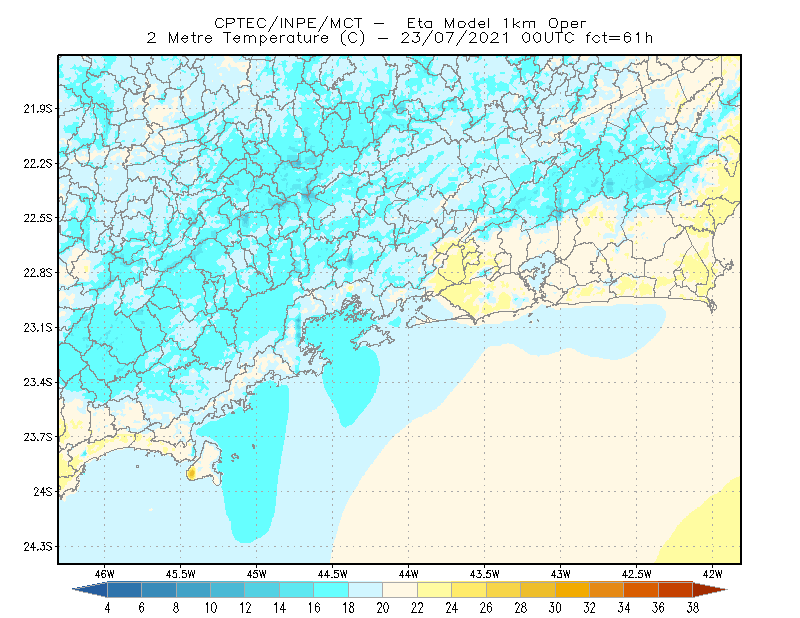
Task: Select the 4-6 dark blue swatch
Action: pyautogui.click(x=124, y=590)
